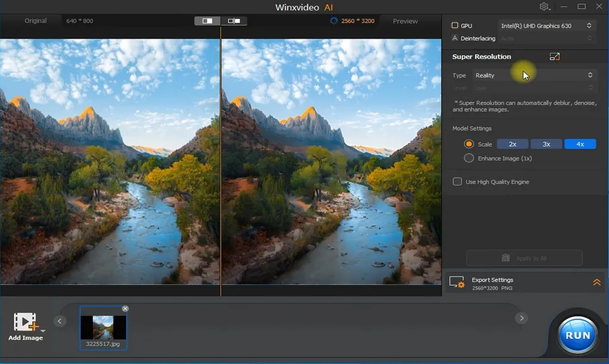This screenshot has width=609, height=364.
Task: Click the processing spinner beside 2560*3200
Action: pos(332,20)
